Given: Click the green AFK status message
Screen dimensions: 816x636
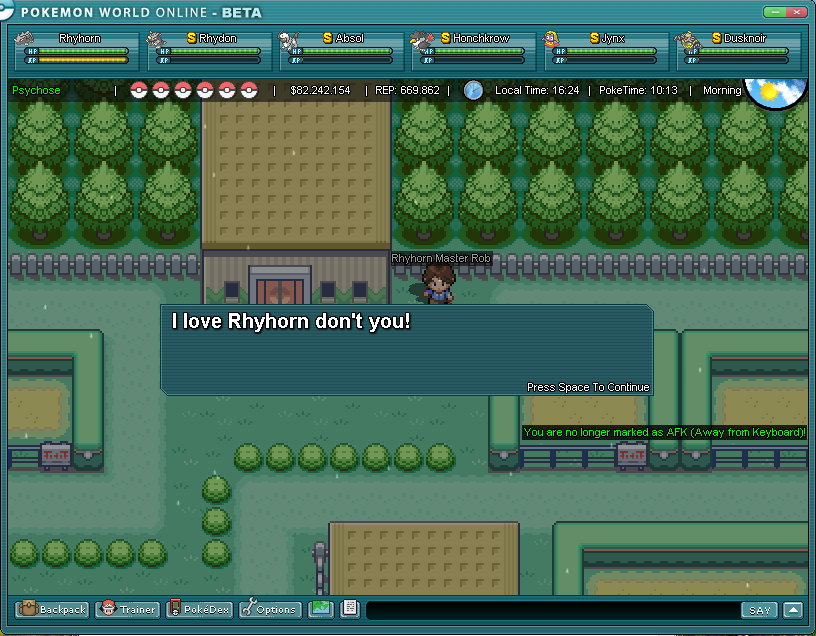Looking at the screenshot, I should [x=665, y=433].
